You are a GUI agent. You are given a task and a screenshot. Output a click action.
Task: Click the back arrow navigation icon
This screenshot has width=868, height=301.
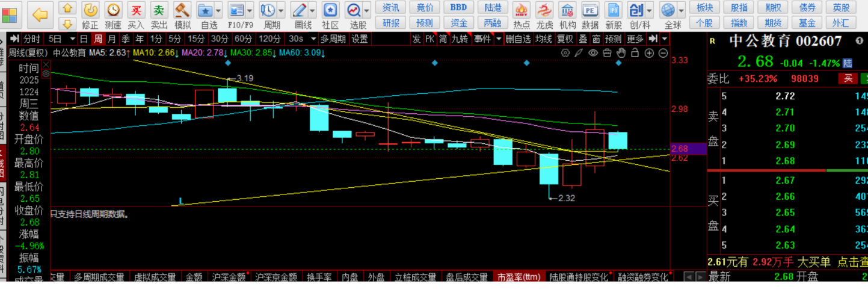coord(40,15)
